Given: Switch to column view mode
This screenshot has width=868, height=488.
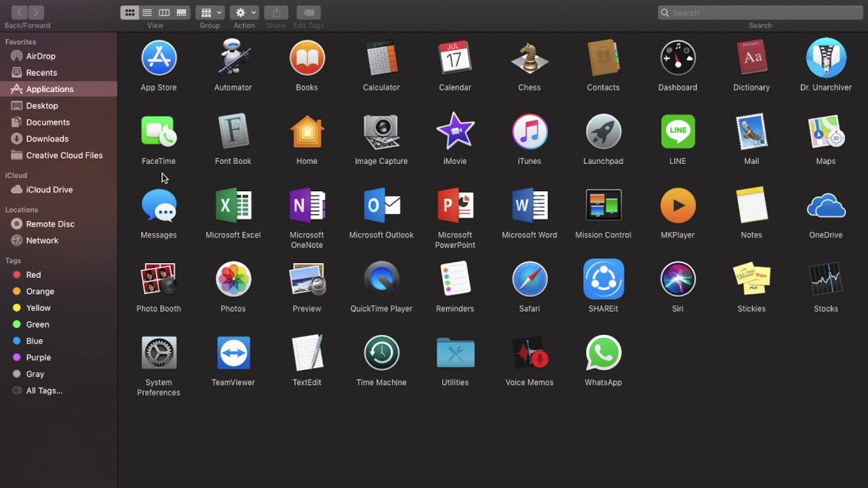Looking at the screenshot, I should (164, 12).
